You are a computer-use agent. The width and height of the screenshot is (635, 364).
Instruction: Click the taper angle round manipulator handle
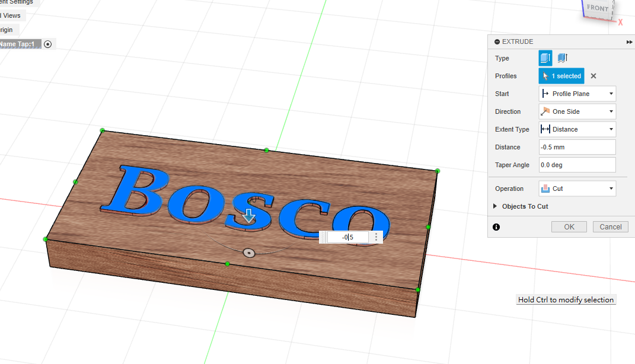pyautogui.click(x=250, y=253)
